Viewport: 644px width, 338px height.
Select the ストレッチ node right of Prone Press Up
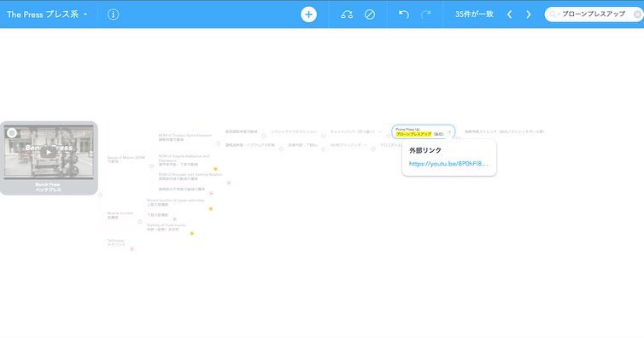505,131
